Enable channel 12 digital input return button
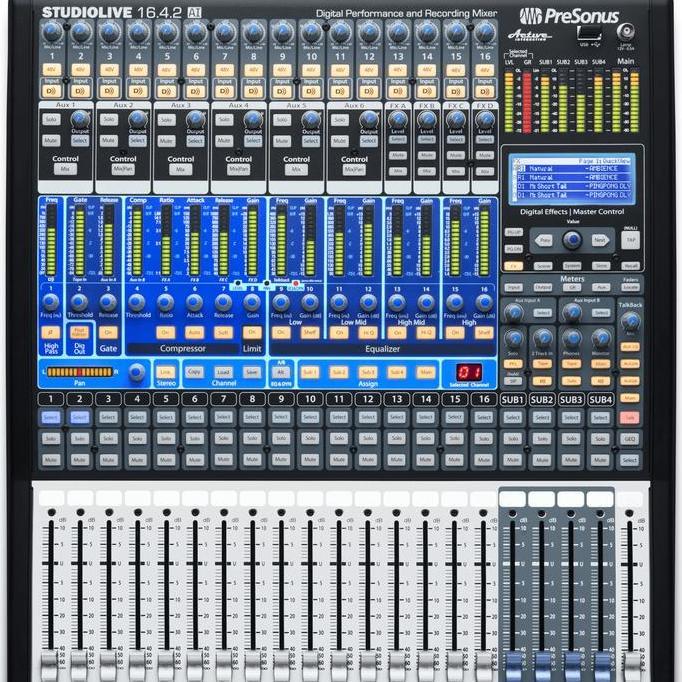The width and height of the screenshot is (682, 682). [x=368, y=91]
